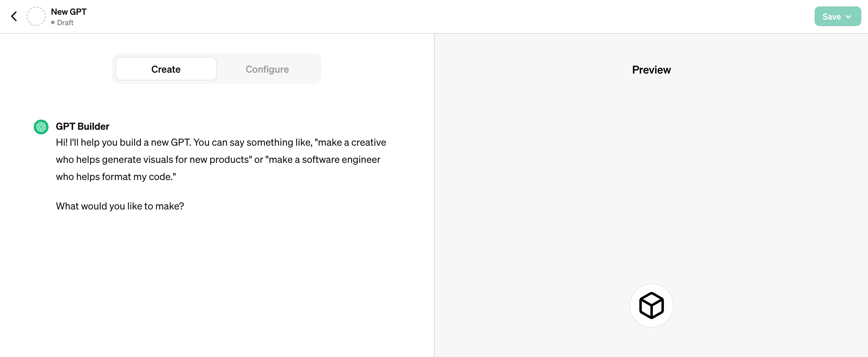Click the Preview heading
Viewport: 868px width, 357px height.
(651, 70)
